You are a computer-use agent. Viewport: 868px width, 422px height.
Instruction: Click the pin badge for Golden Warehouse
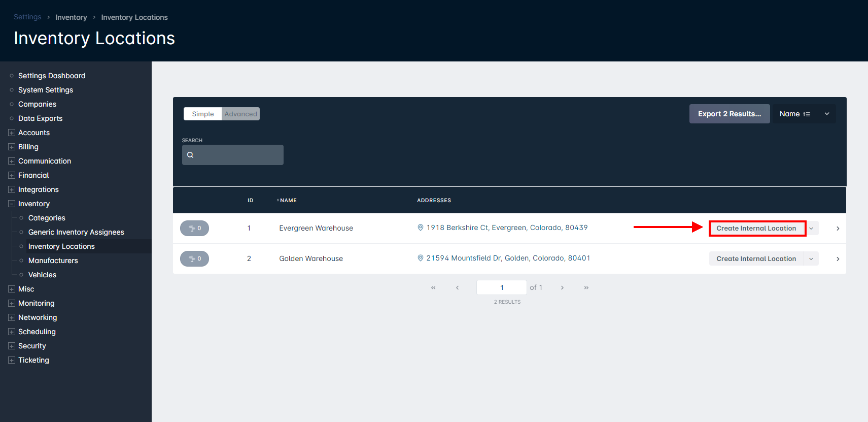[x=194, y=258]
